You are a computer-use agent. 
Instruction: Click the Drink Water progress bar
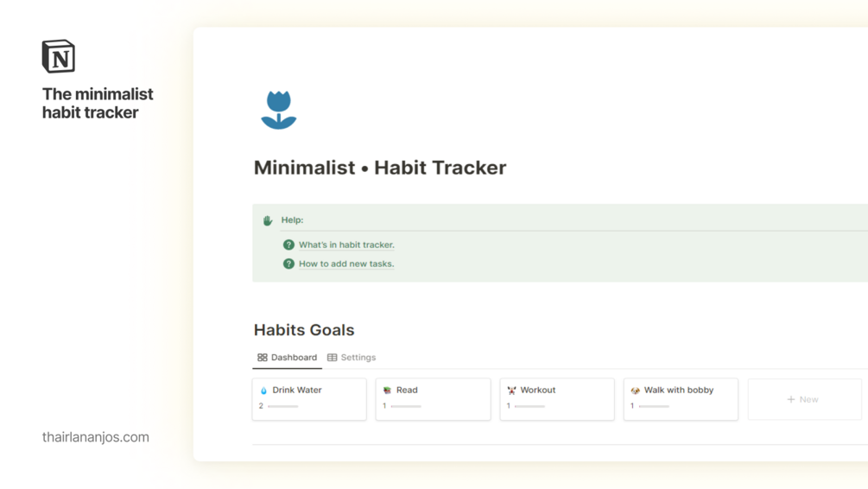point(283,406)
